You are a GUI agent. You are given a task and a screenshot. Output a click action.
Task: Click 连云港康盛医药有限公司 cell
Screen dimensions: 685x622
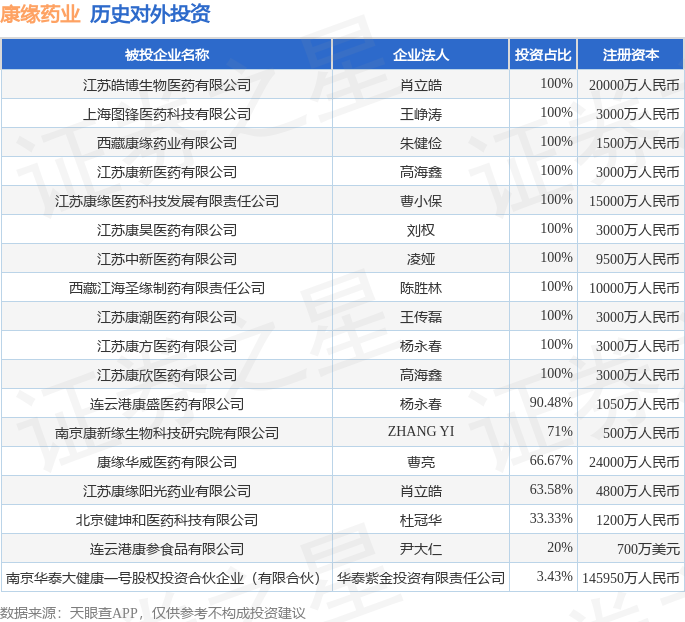166,404
